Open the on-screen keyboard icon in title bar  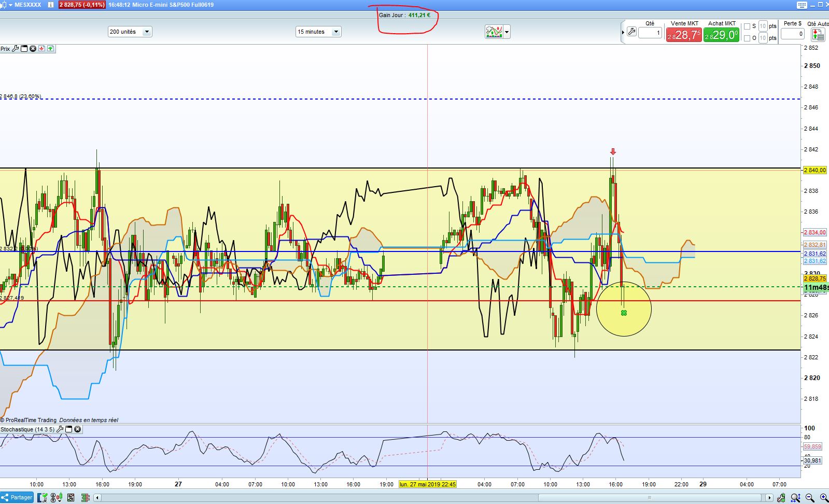coord(802,5)
